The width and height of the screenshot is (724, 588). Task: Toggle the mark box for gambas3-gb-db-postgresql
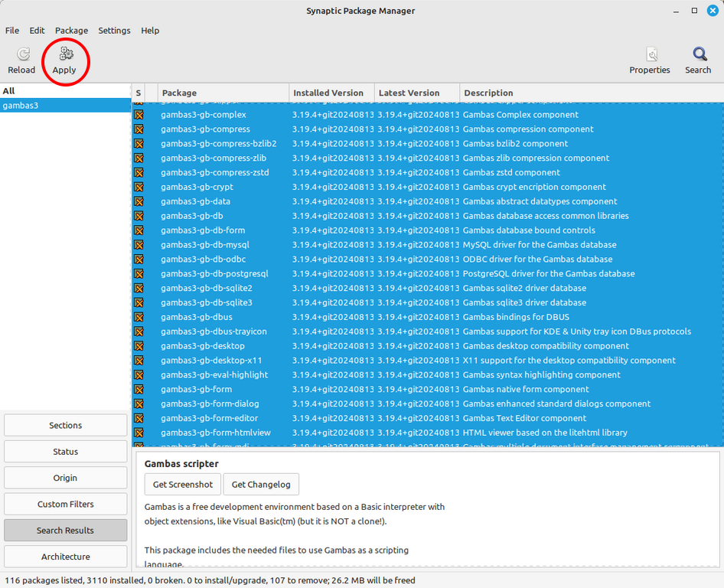tap(139, 274)
